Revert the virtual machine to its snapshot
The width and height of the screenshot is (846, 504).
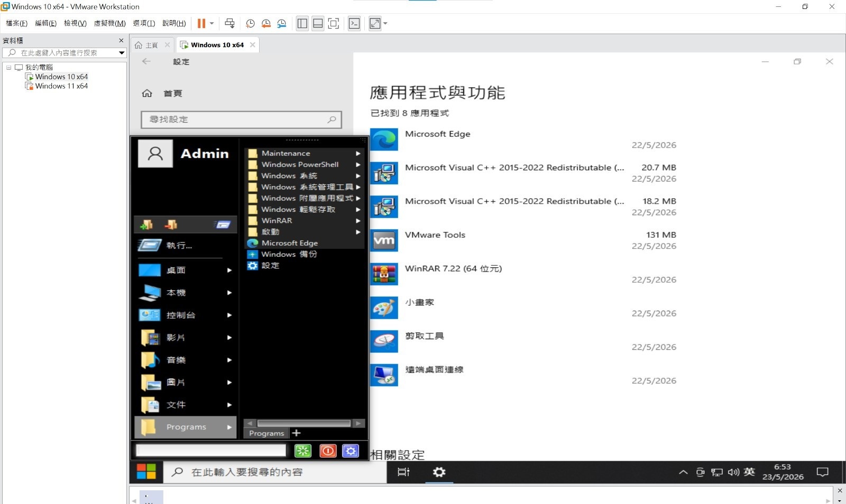pyautogui.click(x=266, y=23)
